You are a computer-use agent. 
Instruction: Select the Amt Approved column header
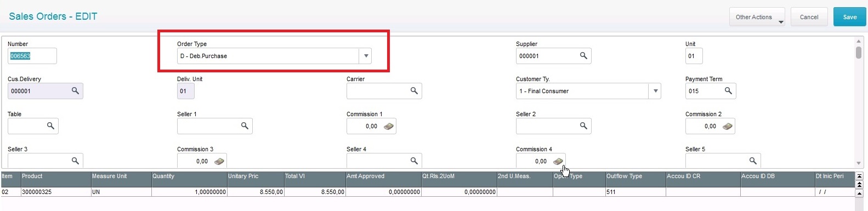tap(383, 179)
